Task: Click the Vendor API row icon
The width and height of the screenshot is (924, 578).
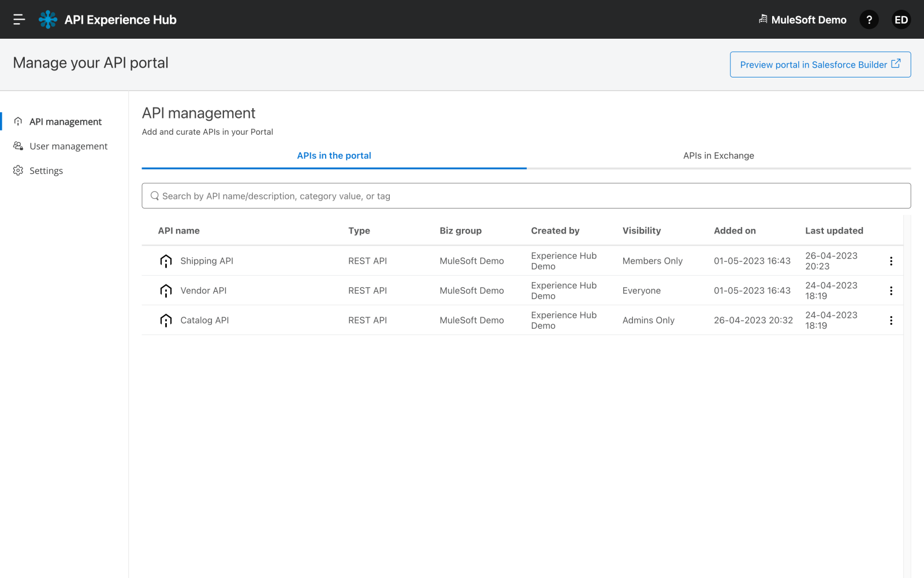Action: (166, 291)
